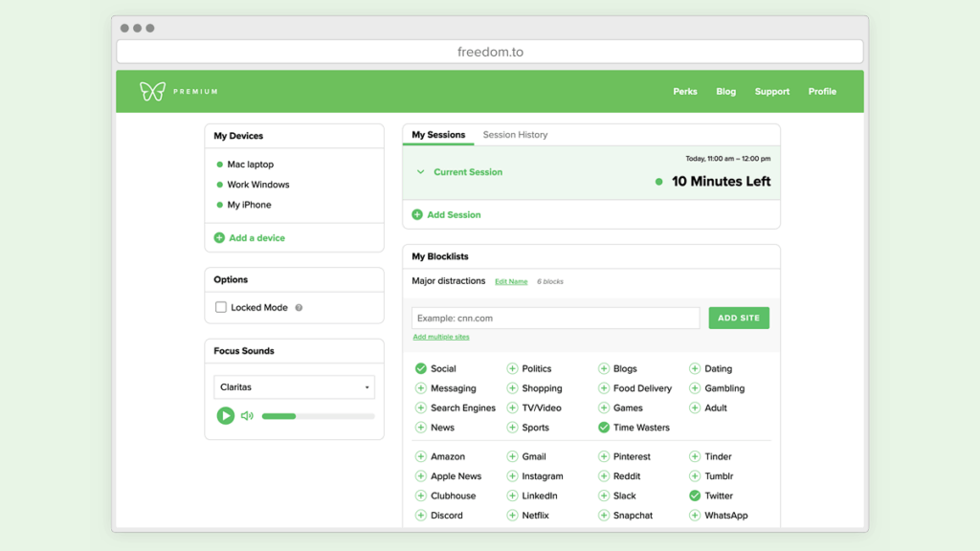Add LinkedIn plus icon
Screen dimensions: 980x551
pyautogui.click(x=512, y=496)
